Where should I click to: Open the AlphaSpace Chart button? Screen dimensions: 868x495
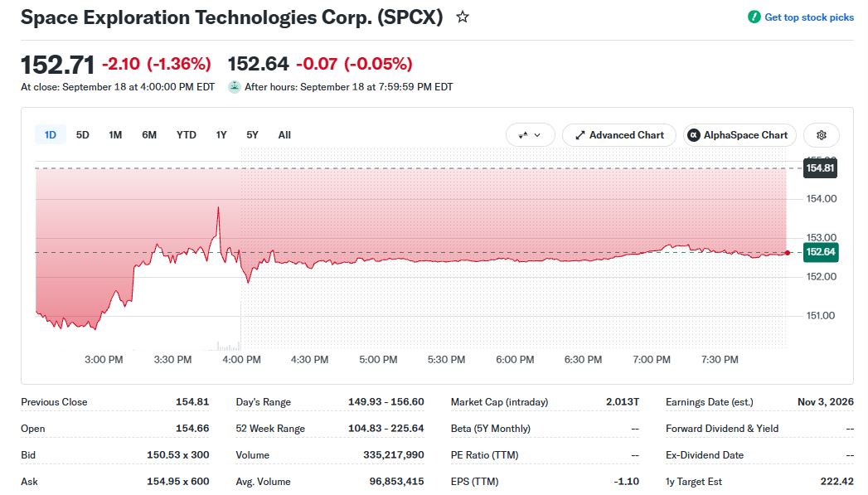(x=739, y=135)
